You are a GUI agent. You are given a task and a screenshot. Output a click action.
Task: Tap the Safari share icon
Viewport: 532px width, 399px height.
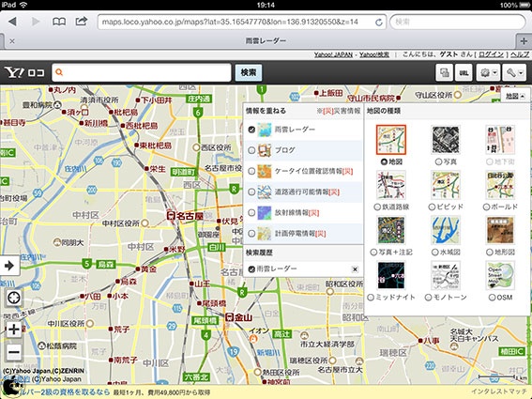pos(82,21)
